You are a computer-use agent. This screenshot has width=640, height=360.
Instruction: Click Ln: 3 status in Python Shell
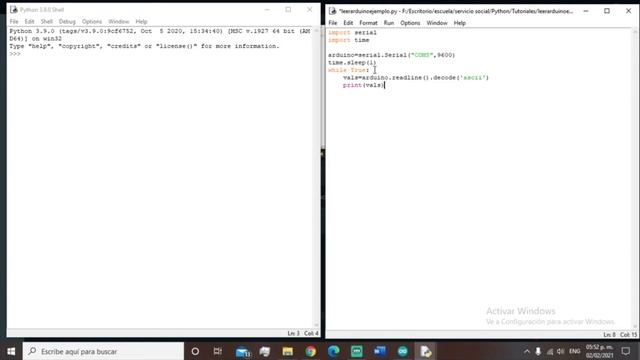293,333
